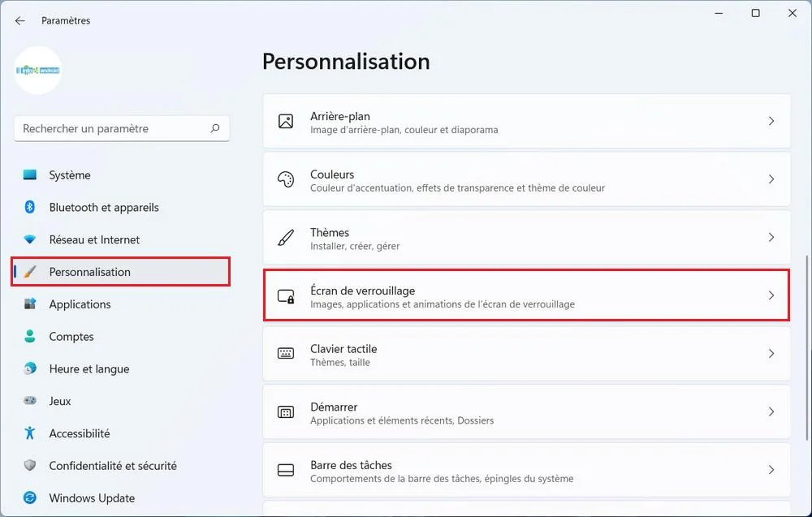Expand Barre des tâches with its chevron
The height and width of the screenshot is (517, 812).
click(771, 470)
